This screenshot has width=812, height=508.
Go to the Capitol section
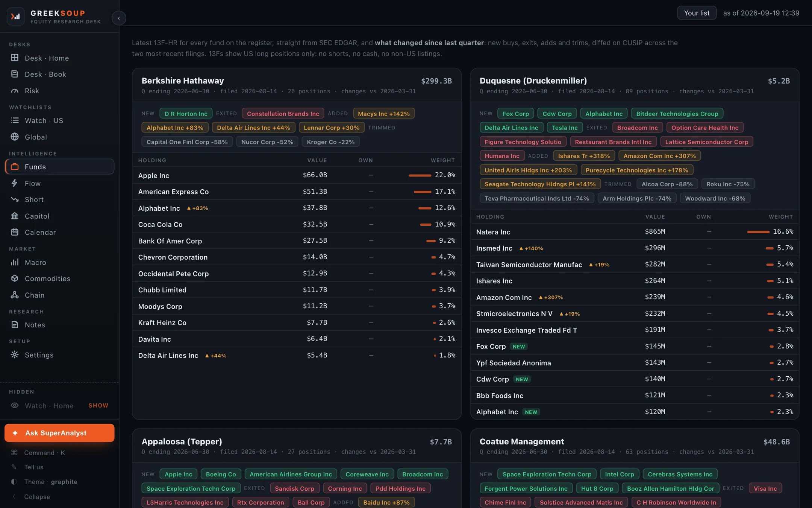point(59,216)
